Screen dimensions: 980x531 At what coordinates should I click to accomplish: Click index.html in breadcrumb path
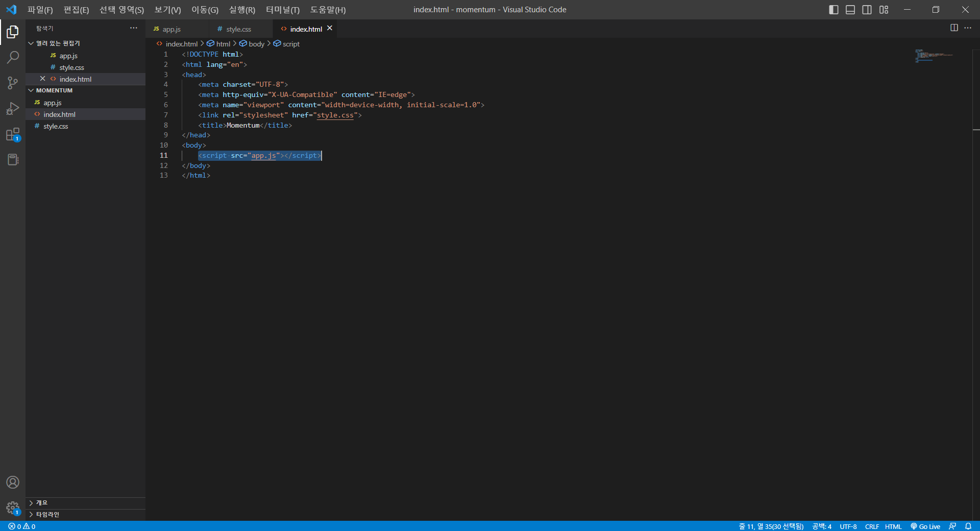click(177, 44)
